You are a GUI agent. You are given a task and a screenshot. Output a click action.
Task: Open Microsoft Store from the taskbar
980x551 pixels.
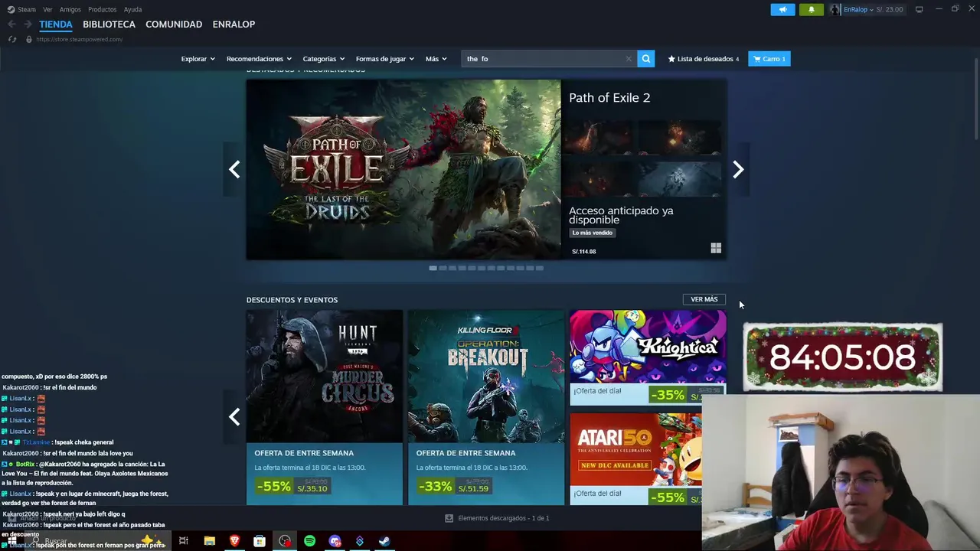[x=260, y=541]
